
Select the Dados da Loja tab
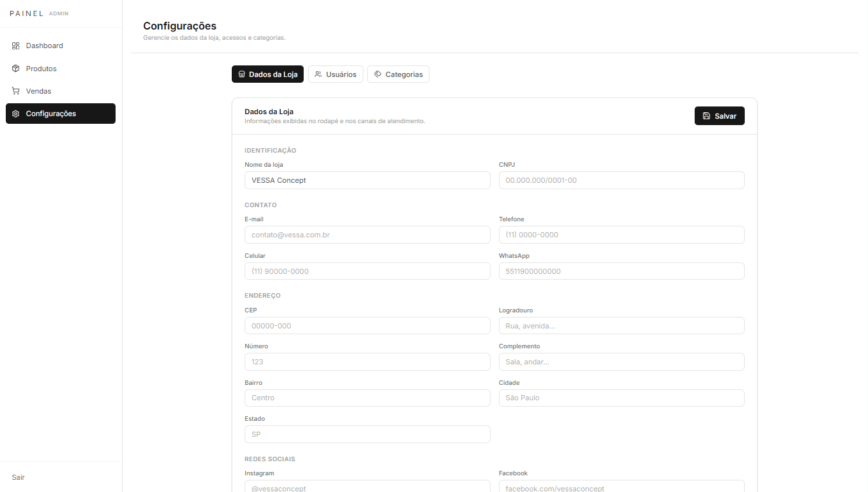point(268,74)
